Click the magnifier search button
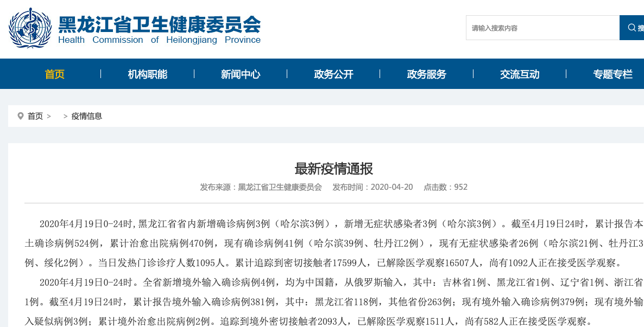The height and width of the screenshot is (327, 644). (632, 28)
